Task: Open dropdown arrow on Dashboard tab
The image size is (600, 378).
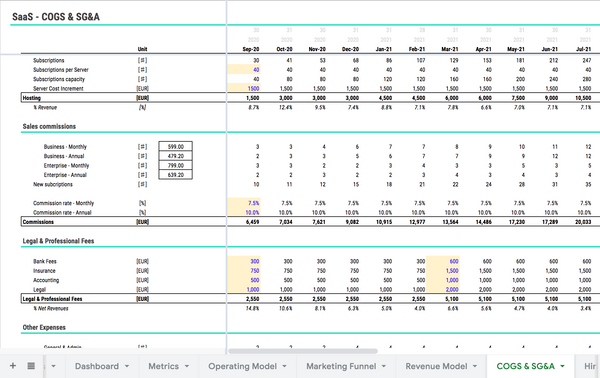Action: click(127, 366)
